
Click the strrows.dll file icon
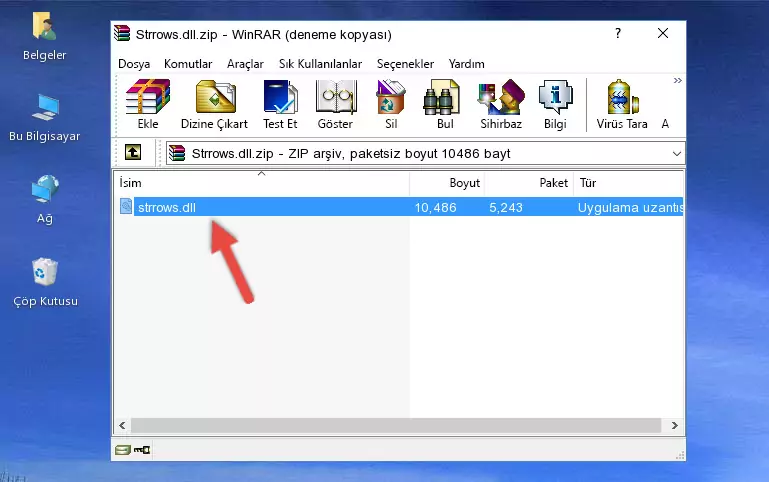tap(126, 206)
